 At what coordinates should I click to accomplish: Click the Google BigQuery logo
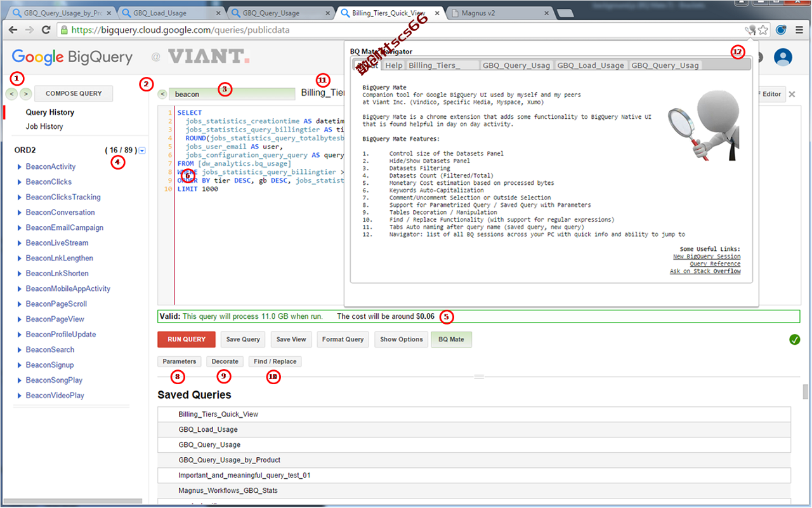pos(72,57)
